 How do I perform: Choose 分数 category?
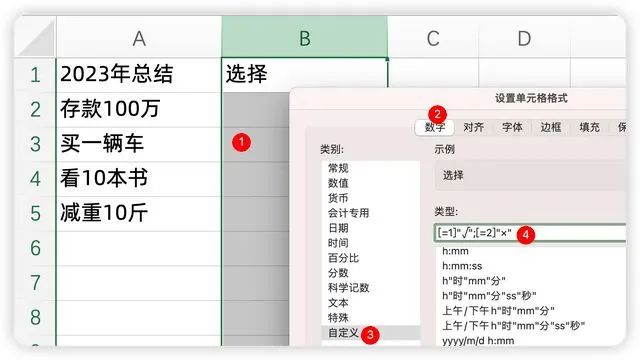(x=371, y=273)
